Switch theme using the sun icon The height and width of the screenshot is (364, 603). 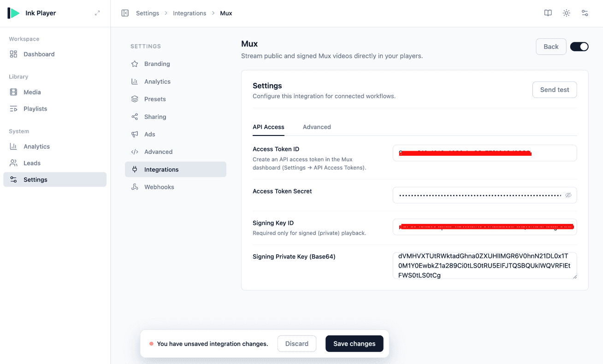[x=567, y=13]
